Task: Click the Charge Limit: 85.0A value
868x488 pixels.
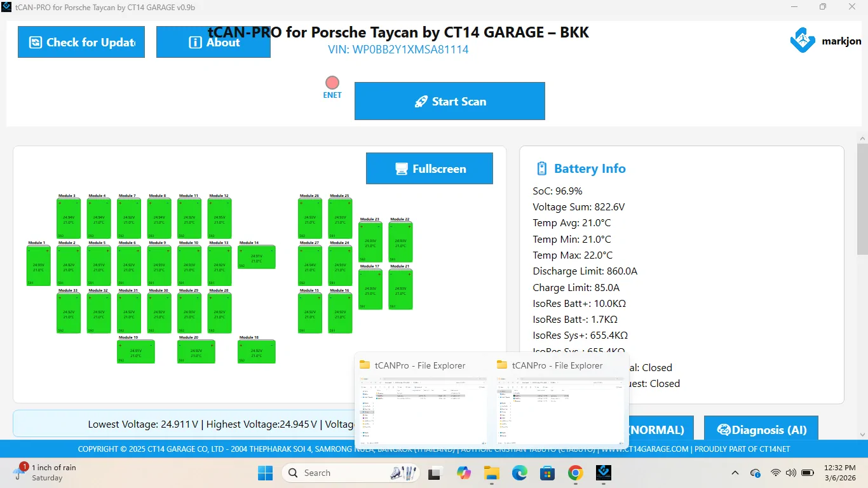Action: click(576, 287)
